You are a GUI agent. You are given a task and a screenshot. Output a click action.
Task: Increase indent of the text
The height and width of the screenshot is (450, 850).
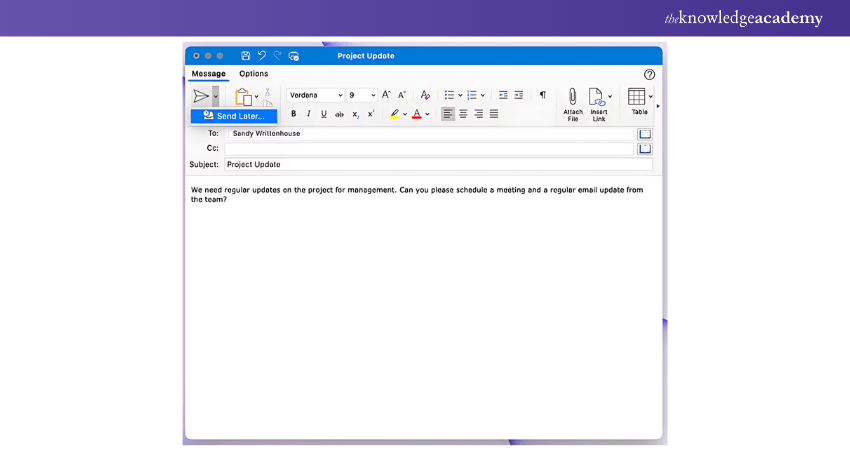coord(518,95)
